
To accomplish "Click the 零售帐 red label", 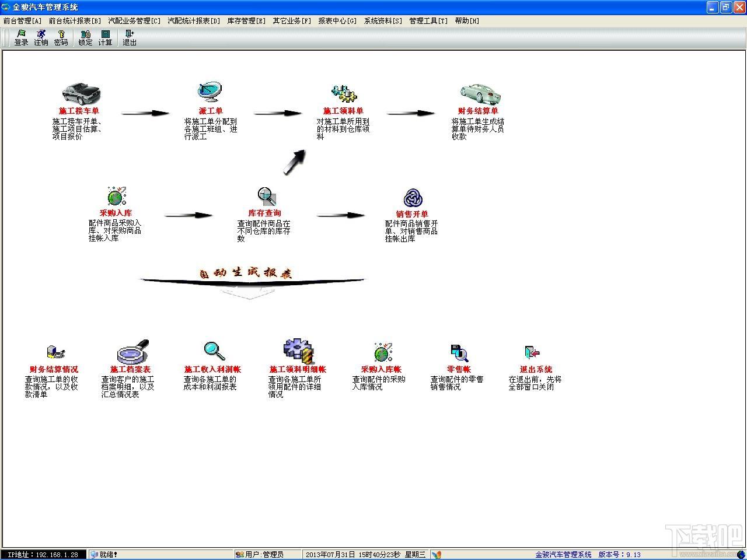I will click(x=459, y=369).
